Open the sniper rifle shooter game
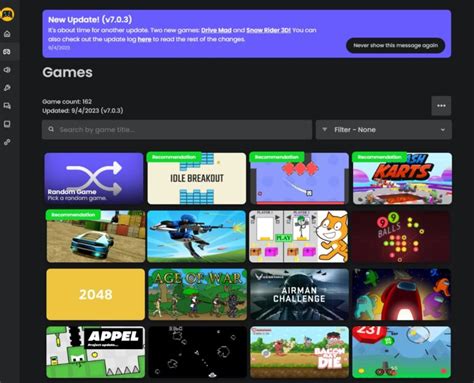Image resolution: width=474 pixels, height=383 pixels. pyautogui.click(x=197, y=236)
